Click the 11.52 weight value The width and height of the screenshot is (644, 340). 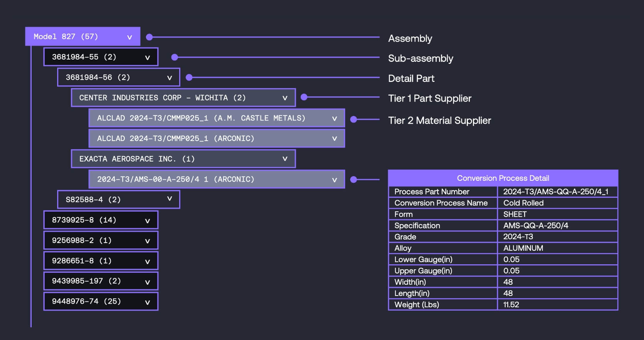511,305
